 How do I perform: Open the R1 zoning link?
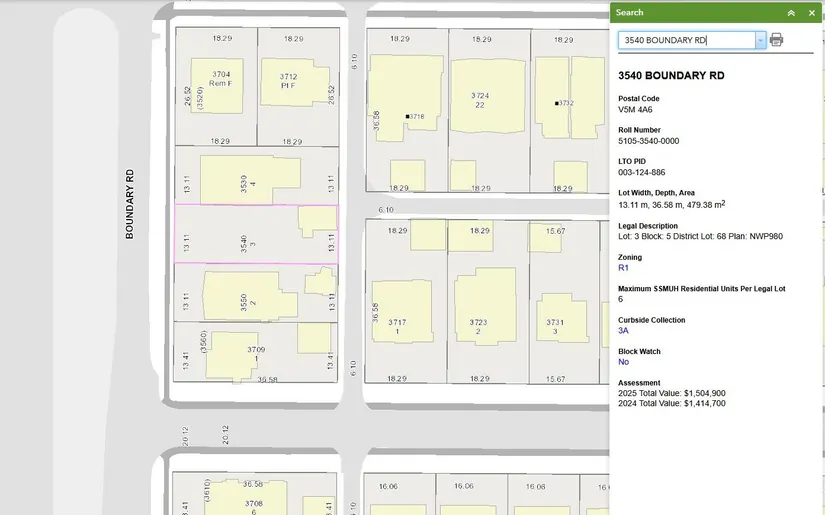point(623,268)
